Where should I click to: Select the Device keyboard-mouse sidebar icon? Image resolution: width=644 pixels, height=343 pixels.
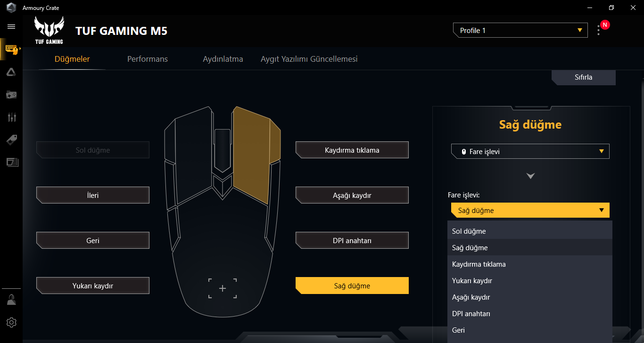(11, 49)
